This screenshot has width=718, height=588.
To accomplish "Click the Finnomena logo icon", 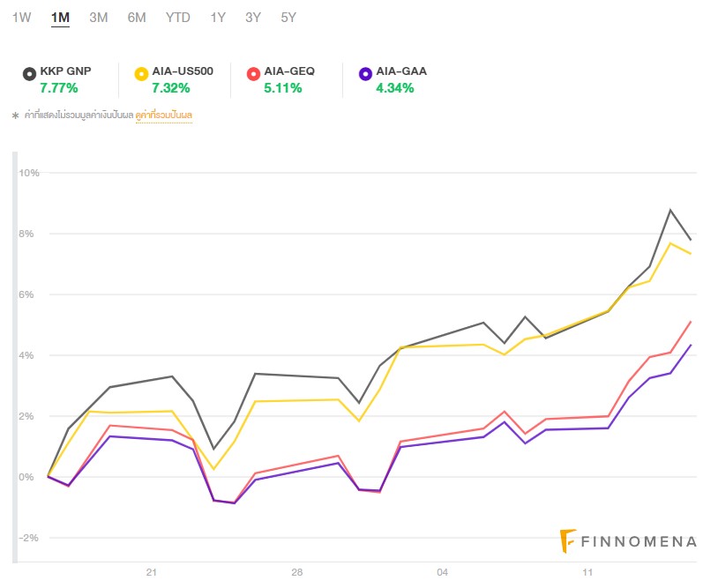I will (569, 541).
